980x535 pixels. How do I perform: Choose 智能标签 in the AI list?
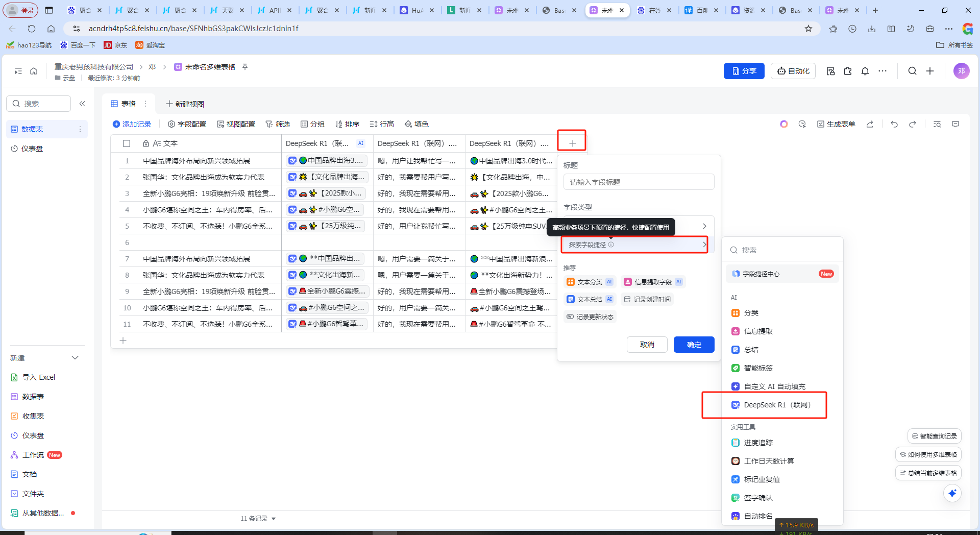tap(758, 368)
